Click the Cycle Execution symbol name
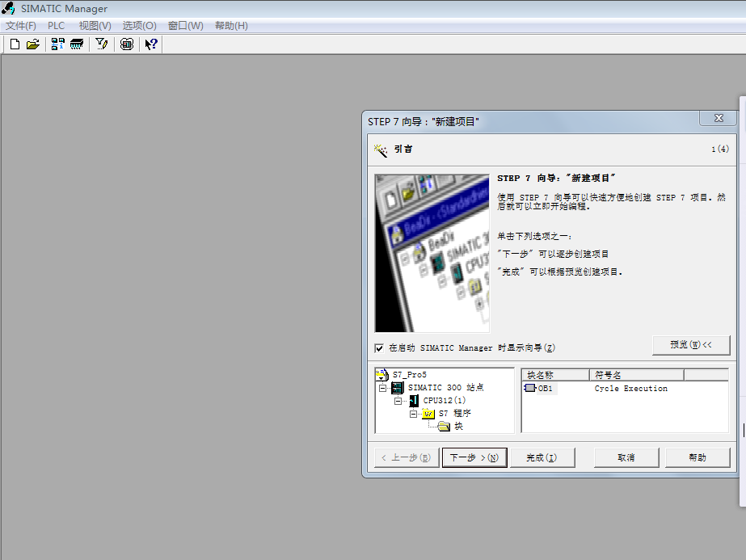This screenshot has width=746, height=560. (x=631, y=388)
